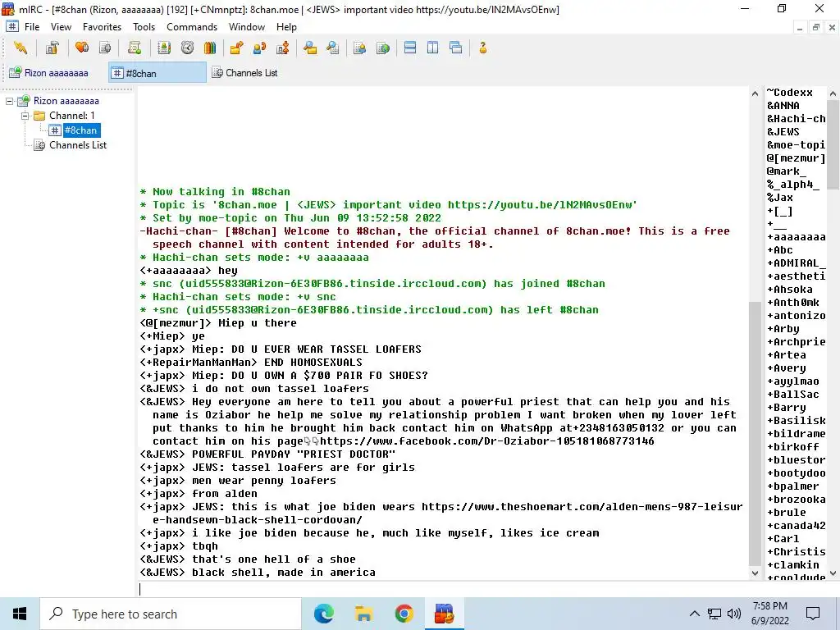The width and height of the screenshot is (840, 630).
Task: Click nickname list scrollbar down arrow
Action: (x=833, y=573)
